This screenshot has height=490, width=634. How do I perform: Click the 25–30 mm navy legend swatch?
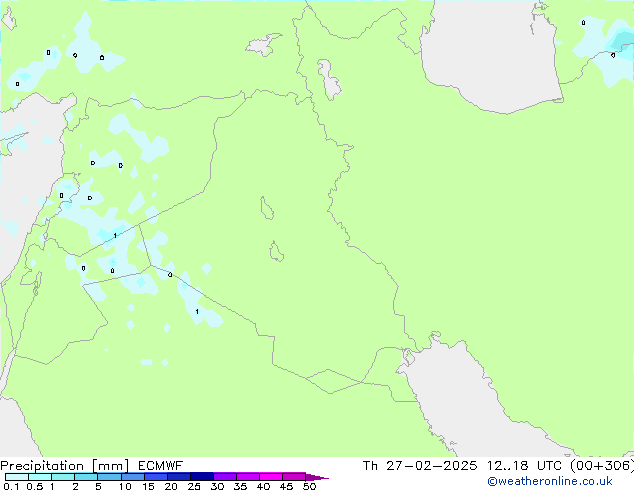click(x=201, y=477)
